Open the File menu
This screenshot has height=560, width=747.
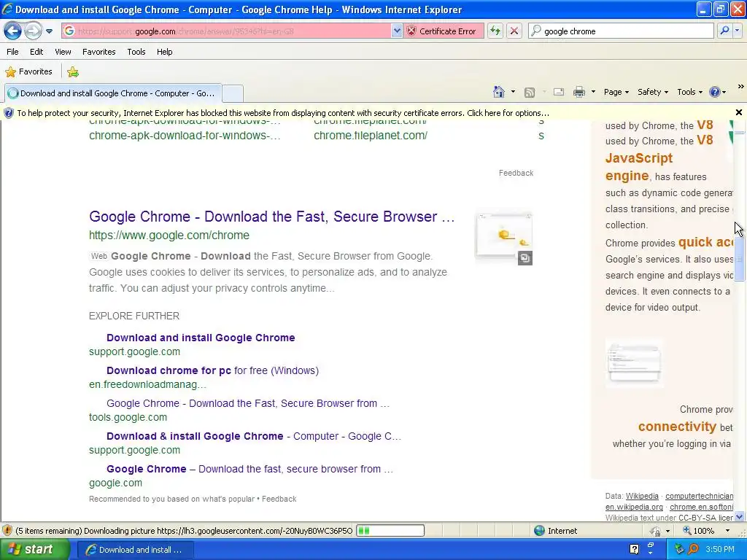(13, 52)
